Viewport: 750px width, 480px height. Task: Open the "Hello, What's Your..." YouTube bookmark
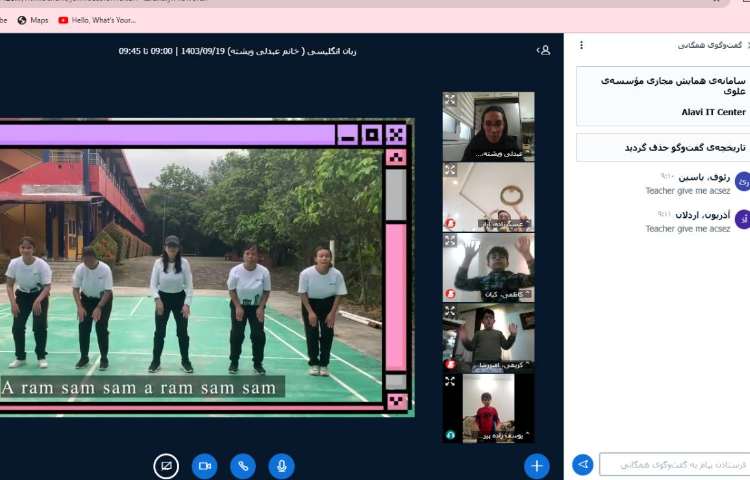(x=96, y=19)
